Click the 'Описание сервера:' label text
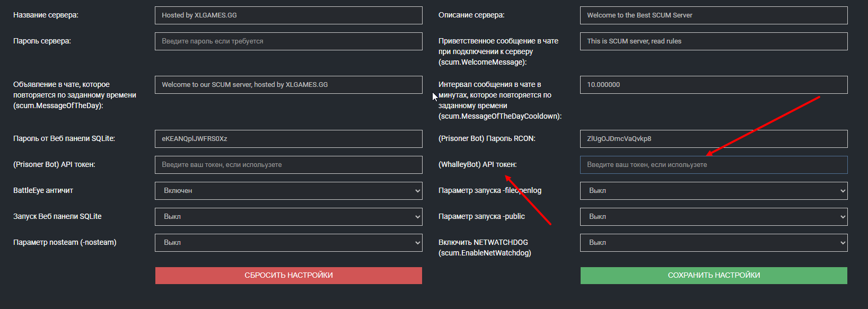 [471, 15]
